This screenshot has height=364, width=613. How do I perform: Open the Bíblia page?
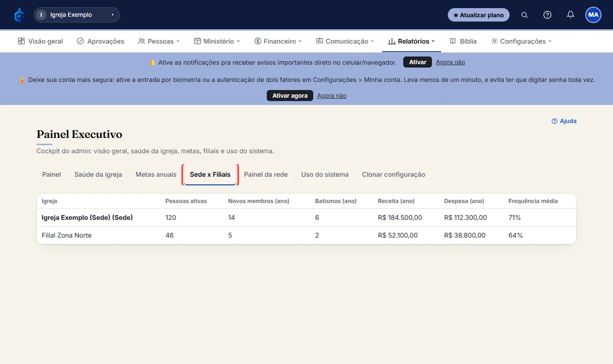coord(463,41)
